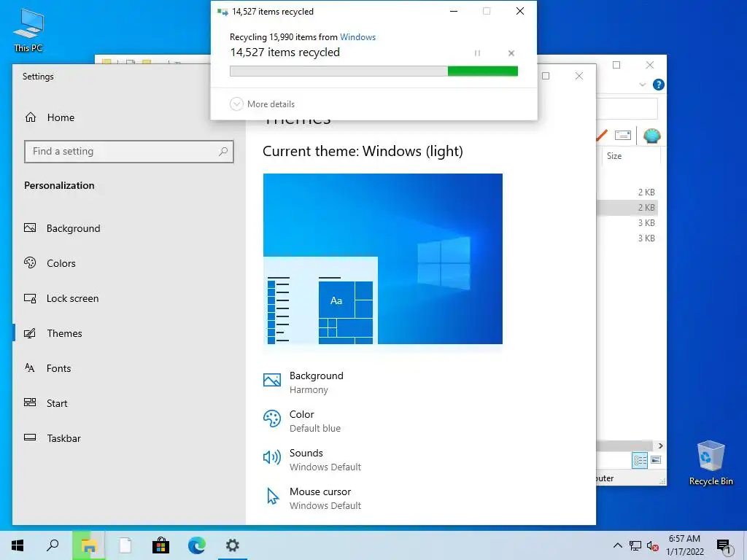Click Explorer horizontal scrollbar right arrow
This screenshot has height=560, width=747.
click(660, 446)
